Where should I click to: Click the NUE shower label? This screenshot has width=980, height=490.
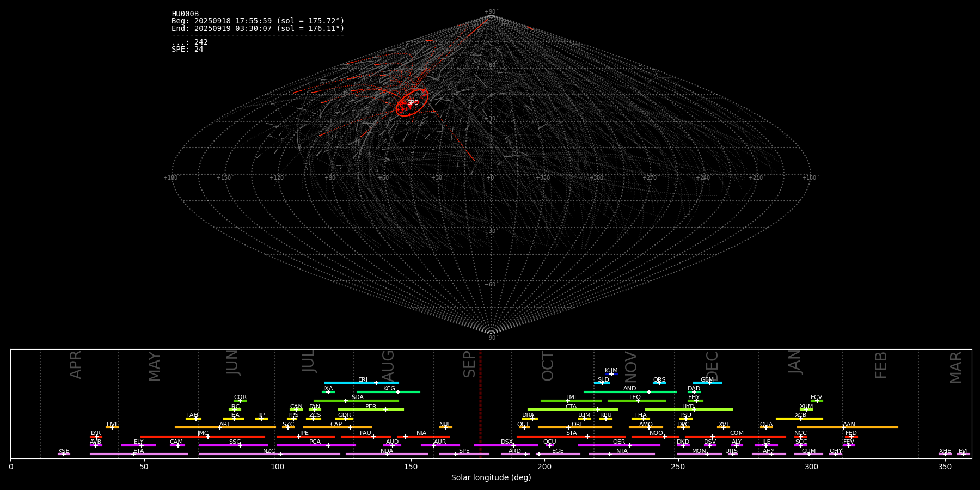[x=445, y=424]
